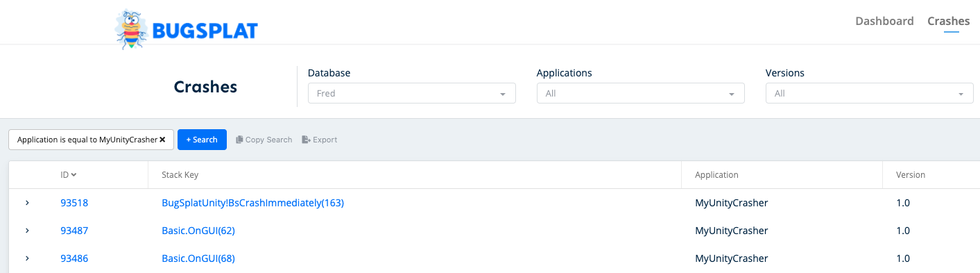The height and width of the screenshot is (273, 980).
Task: Click the Application column header
Action: (x=716, y=175)
